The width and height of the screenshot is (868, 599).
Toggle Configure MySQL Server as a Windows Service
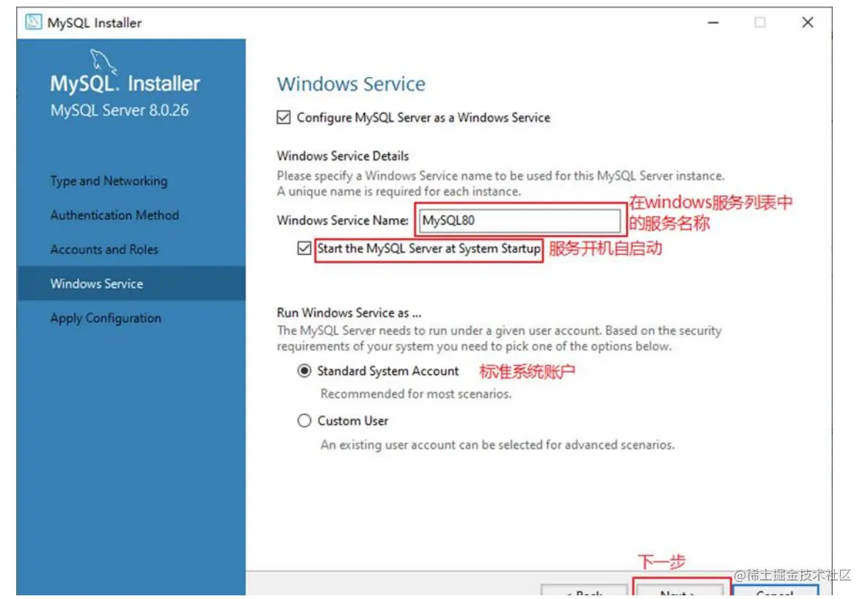pos(283,117)
